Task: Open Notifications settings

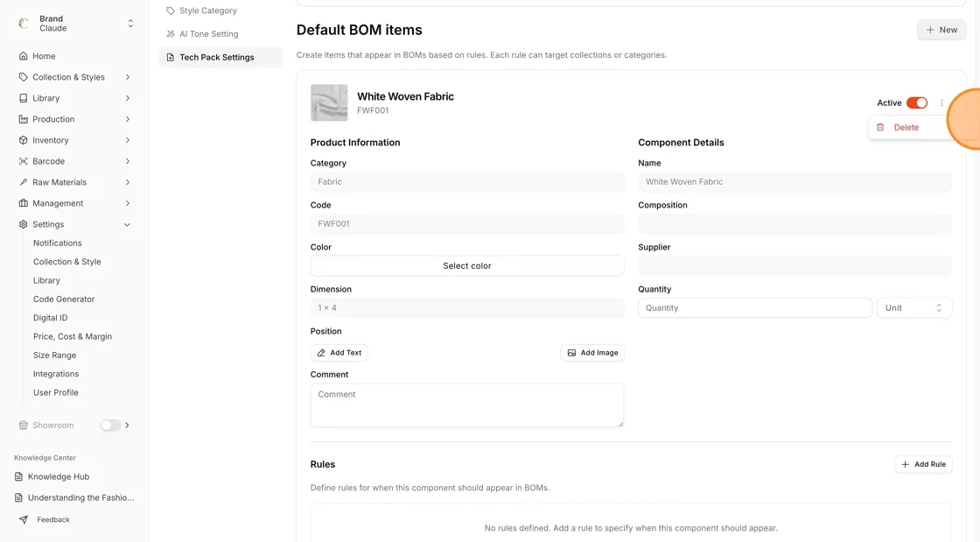Action: (58, 243)
